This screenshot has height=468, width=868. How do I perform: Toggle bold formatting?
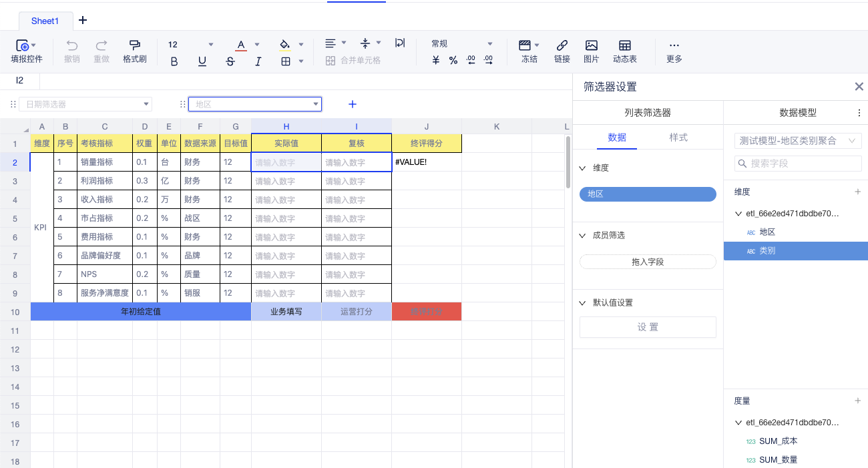pyautogui.click(x=174, y=60)
